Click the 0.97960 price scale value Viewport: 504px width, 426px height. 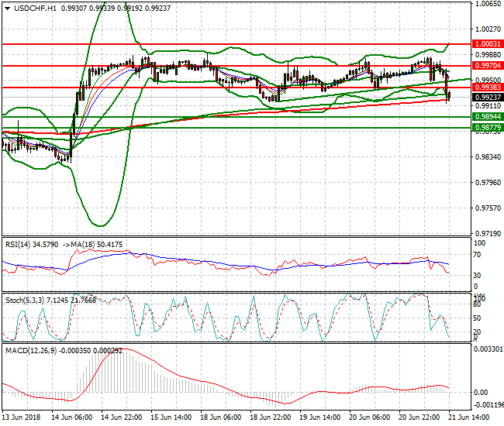(x=488, y=182)
